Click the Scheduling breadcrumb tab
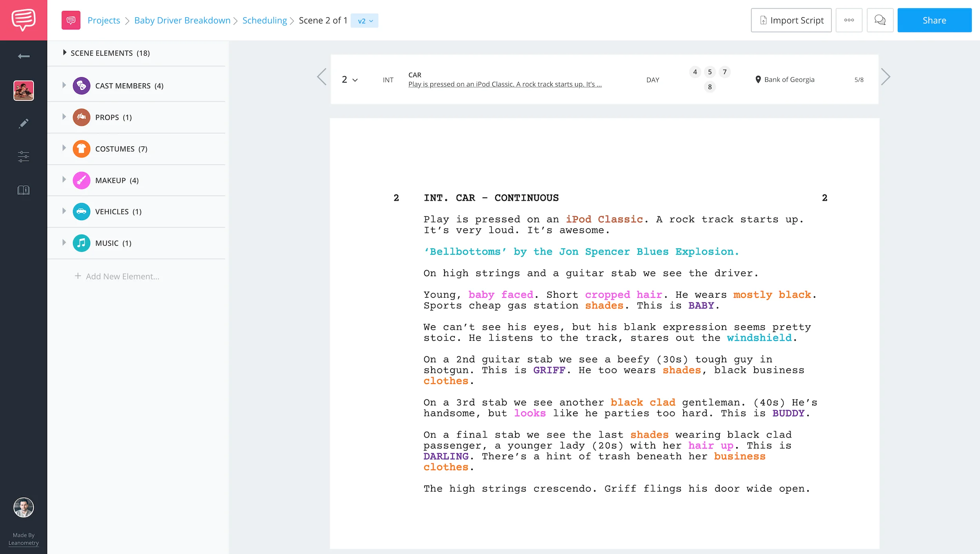This screenshot has height=554, width=980. point(264,20)
